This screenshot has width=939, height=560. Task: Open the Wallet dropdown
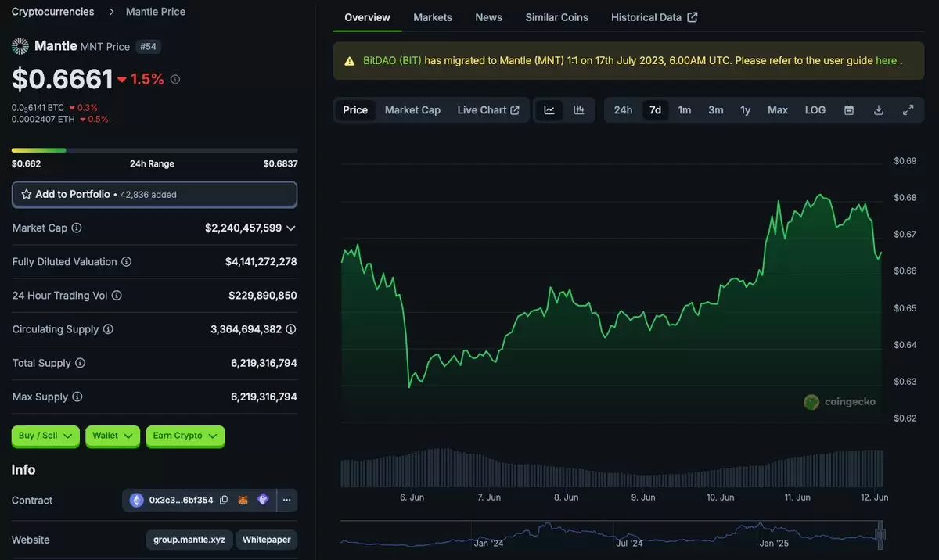(x=113, y=436)
